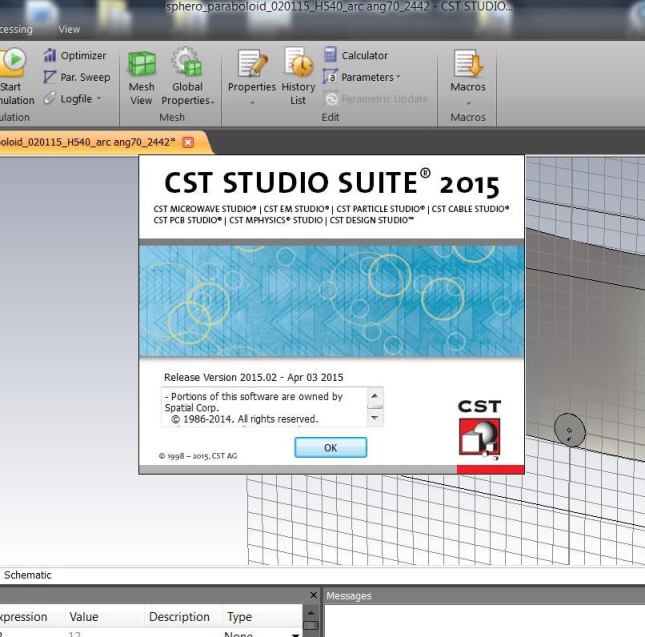Image resolution: width=645 pixels, height=637 pixels.
Task: Expand the Properties dropdown arrow
Action: 252,102
